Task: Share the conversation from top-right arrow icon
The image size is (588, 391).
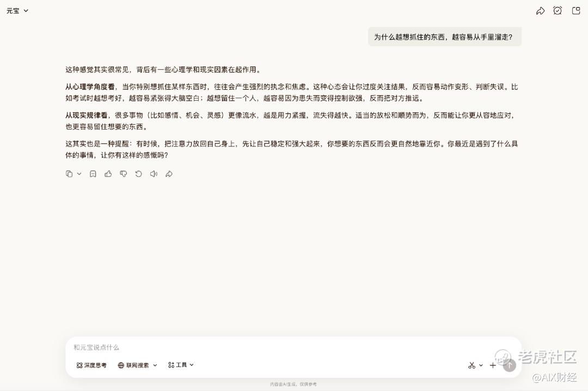Action: pyautogui.click(x=540, y=11)
